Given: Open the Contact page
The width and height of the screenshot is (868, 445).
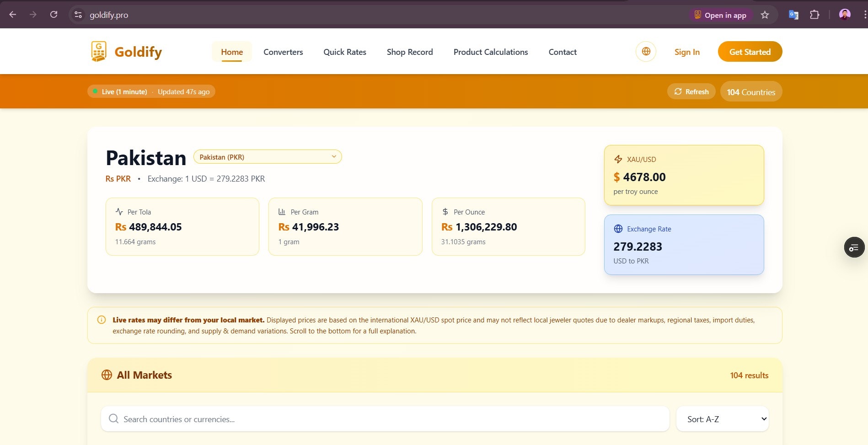Looking at the screenshot, I should (563, 52).
